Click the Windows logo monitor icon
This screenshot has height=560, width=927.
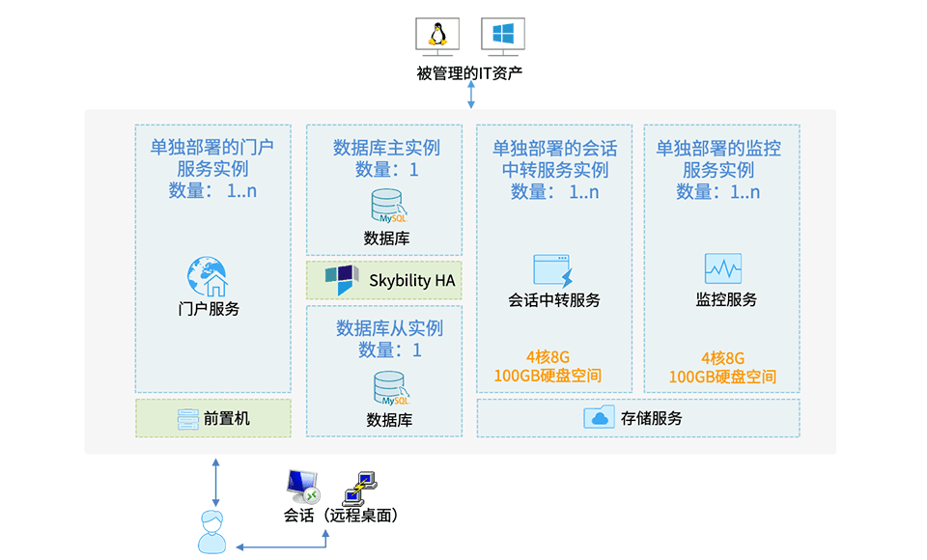(x=503, y=37)
